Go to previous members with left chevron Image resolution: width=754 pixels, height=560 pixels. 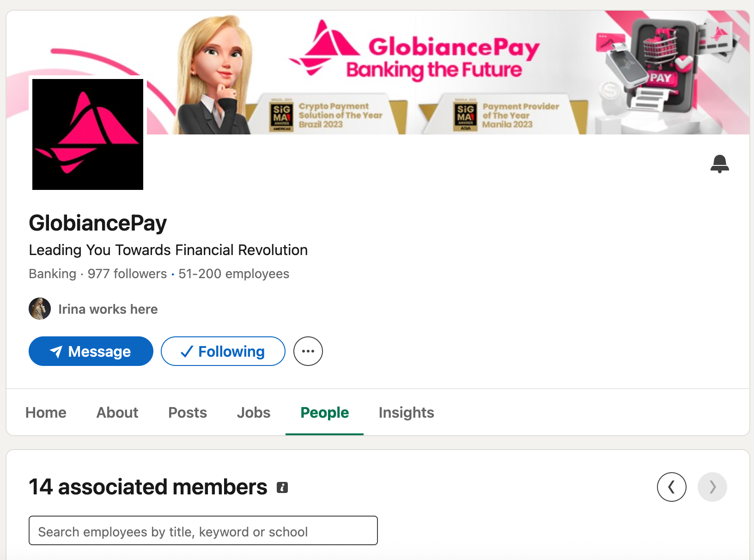(671, 487)
